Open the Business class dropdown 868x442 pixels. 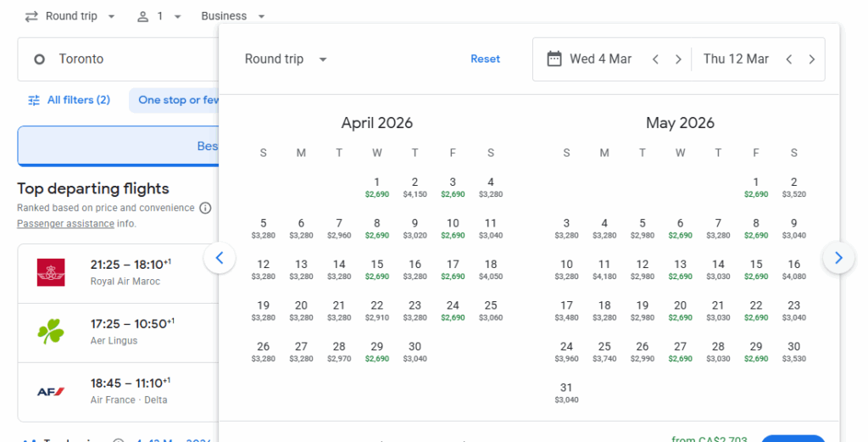click(233, 17)
